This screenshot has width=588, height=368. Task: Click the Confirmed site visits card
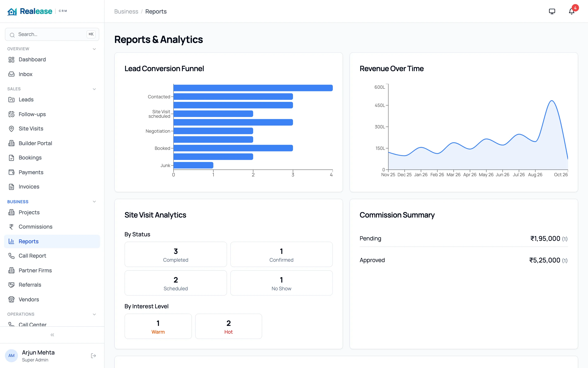281,254
